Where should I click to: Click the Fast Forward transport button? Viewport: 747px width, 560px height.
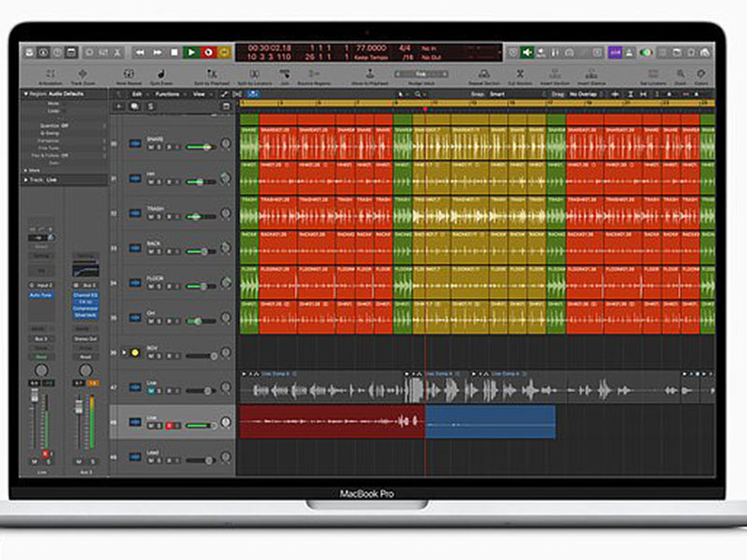coord(158,52)
